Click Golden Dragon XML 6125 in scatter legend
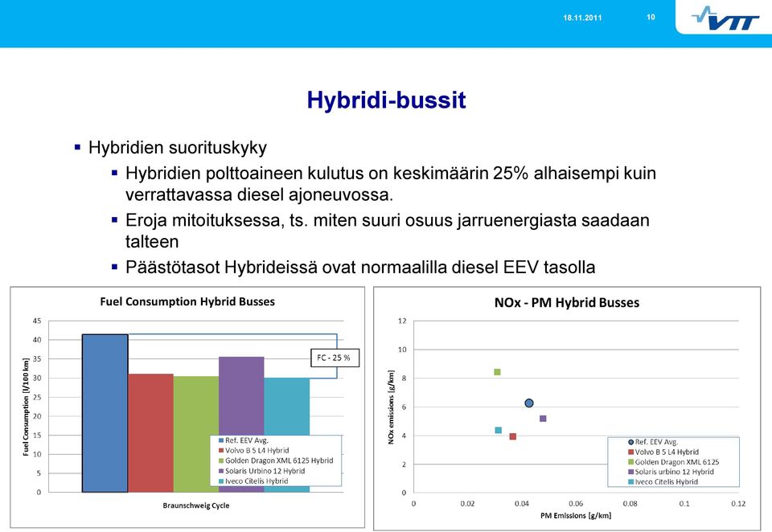Image resolution: width=772 pixels, height=532 pixels. coord(674,462)
